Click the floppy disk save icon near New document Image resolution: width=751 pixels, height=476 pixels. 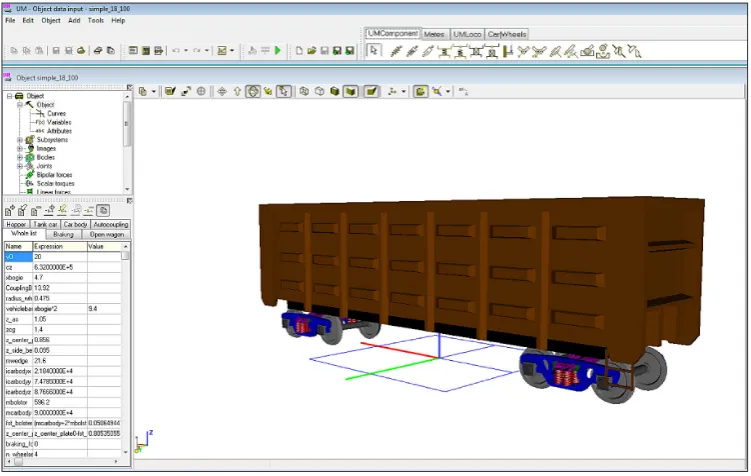(324, 50)
